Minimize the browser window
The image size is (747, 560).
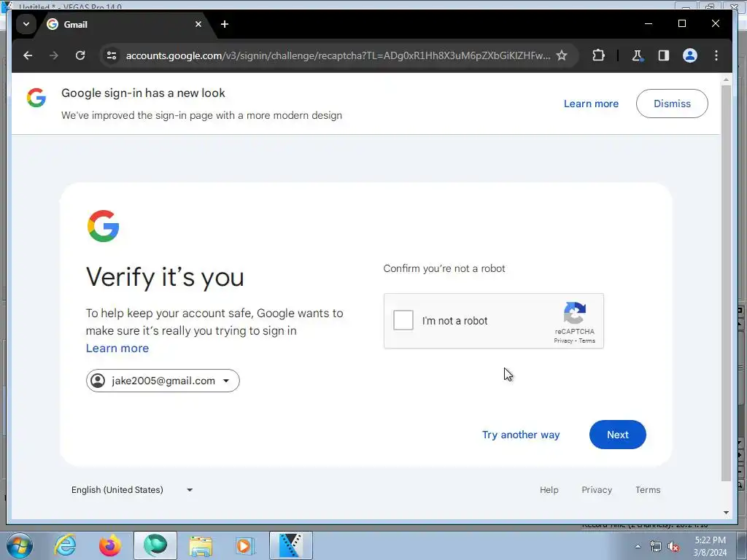649,23
